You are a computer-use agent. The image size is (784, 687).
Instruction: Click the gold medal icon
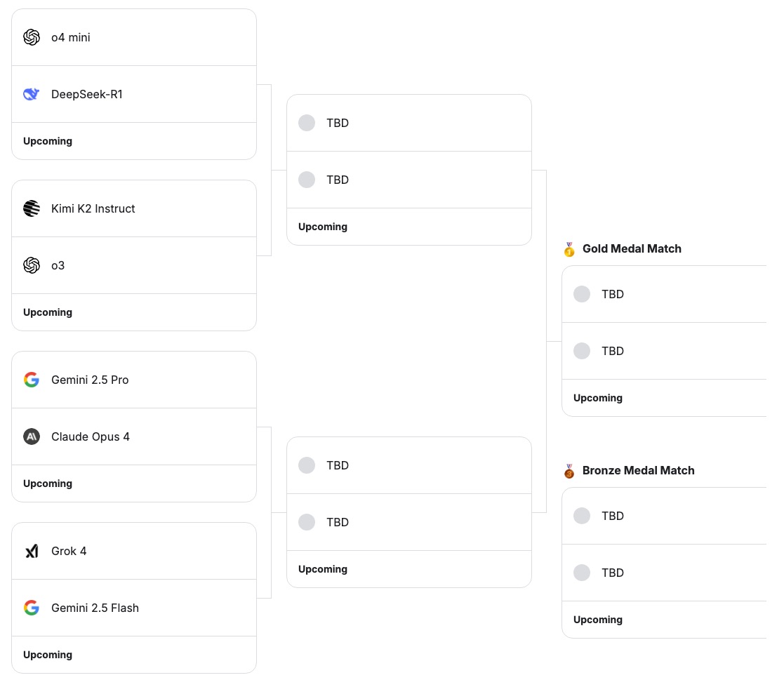[x=569, y=249]
